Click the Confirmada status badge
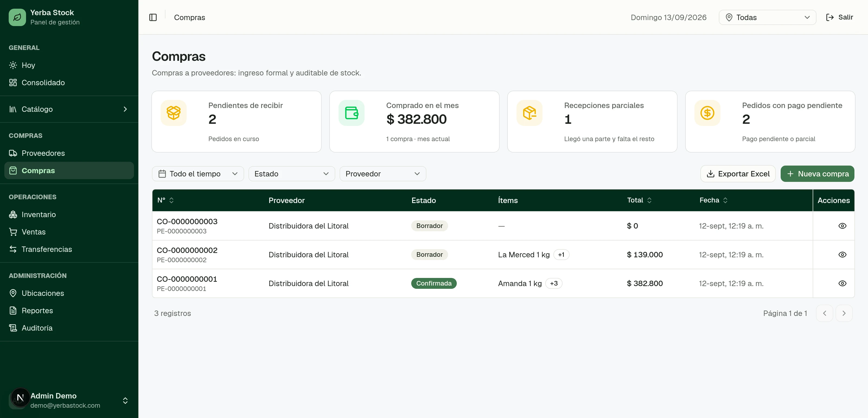Viewport: 868px width, 418px height. 434,283
